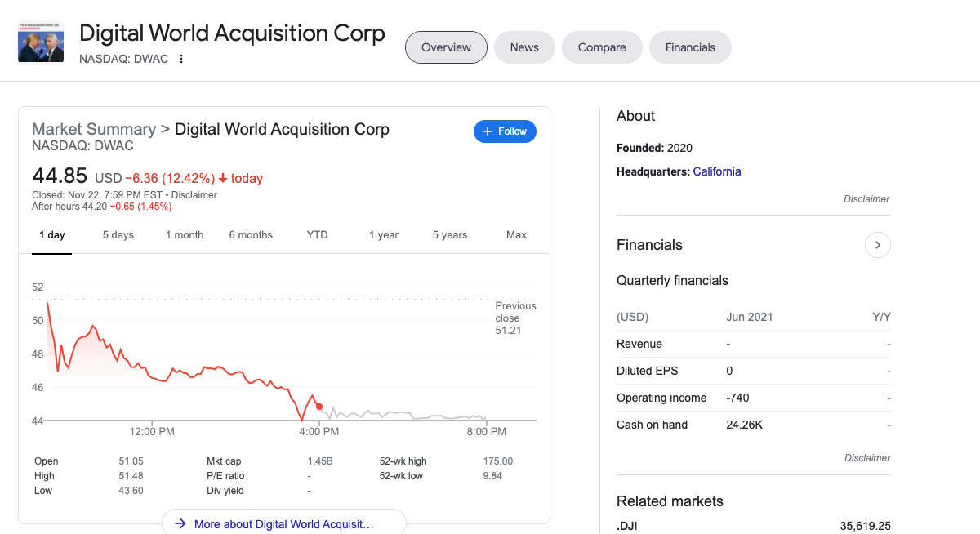Screen dimensions: 980x534
Task: Select the Max chart range
Action: (x=516, y=235)
